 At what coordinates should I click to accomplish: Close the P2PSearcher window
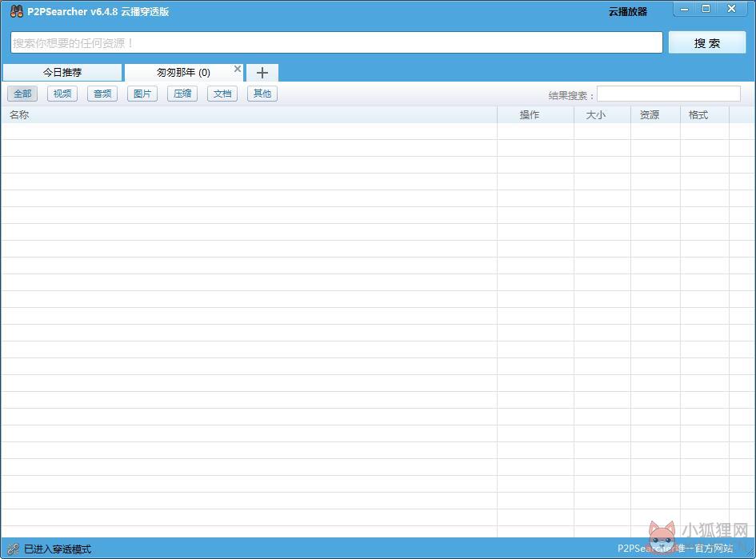[731, 9]
